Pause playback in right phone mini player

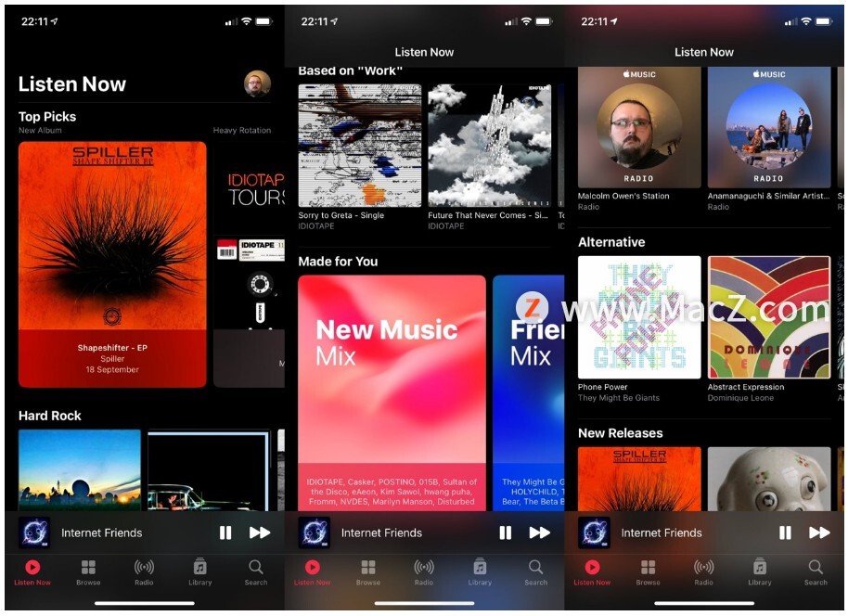(x=785, y=533)
